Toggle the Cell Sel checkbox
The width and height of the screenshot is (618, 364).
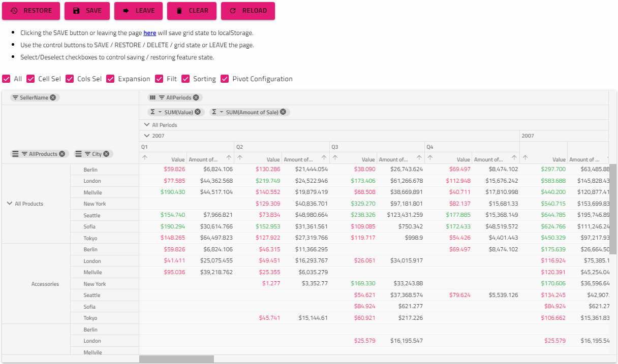pyautogui.click(x=32, y=79)
